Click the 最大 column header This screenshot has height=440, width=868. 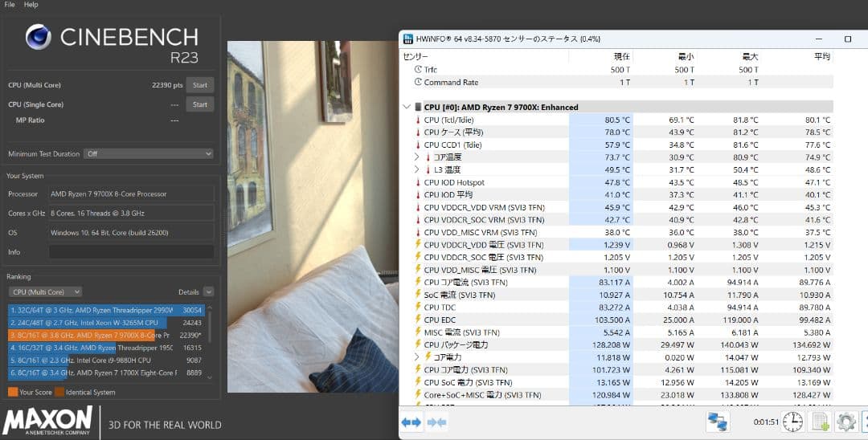750,56
